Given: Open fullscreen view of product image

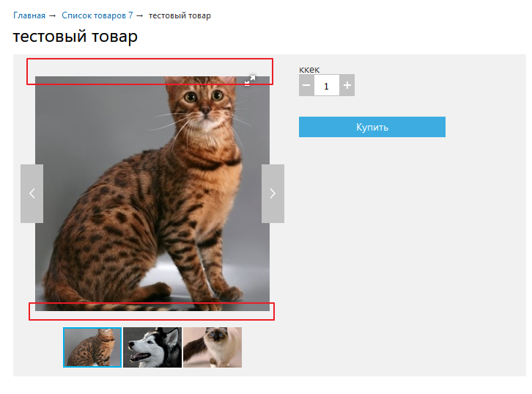Looking at the screenshot, I should pos(250,81).
